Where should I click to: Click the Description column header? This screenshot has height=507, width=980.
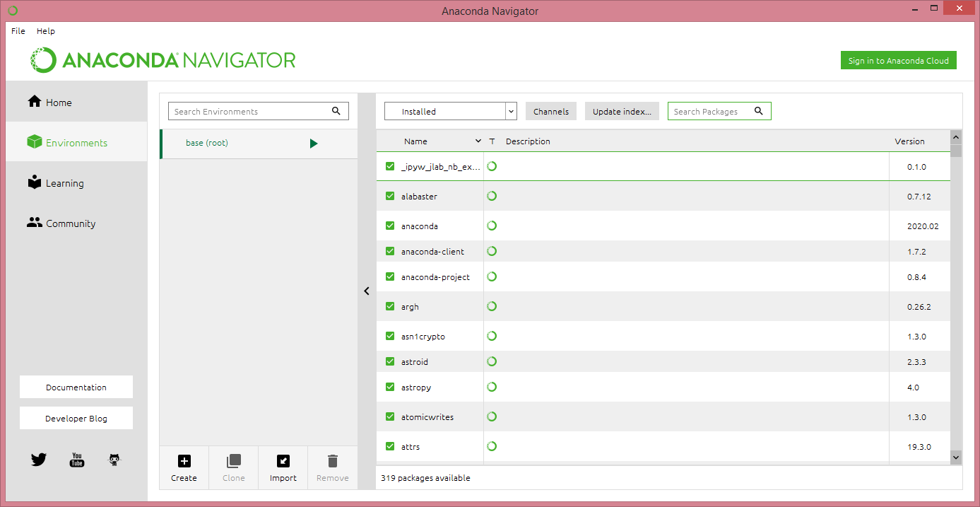click(528, 141)
